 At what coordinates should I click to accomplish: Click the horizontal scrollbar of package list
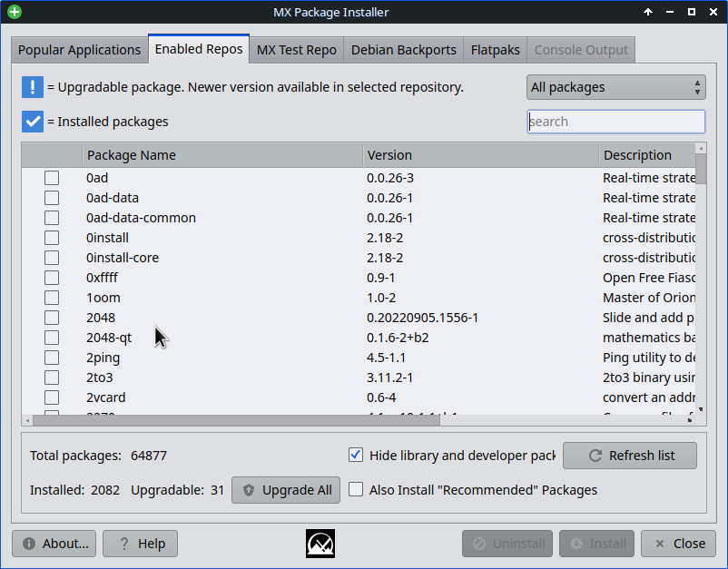(x=272, y=420)
